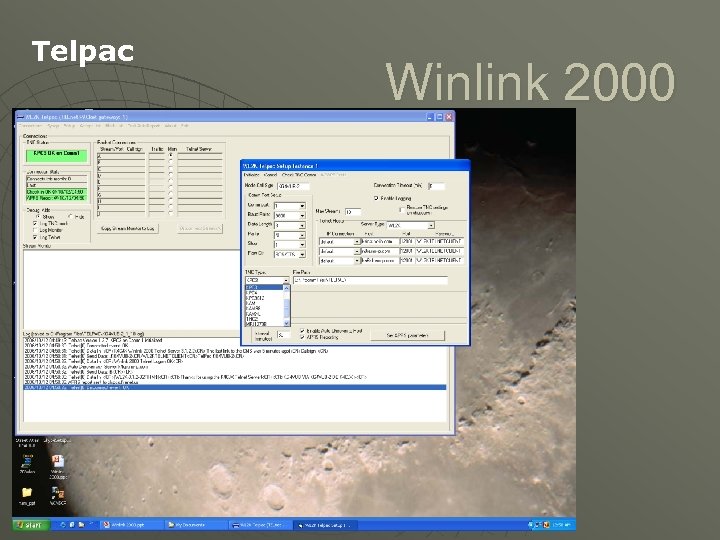Open the TNC Type combo box arrow
720x540 pixels.
coord(286,280)
